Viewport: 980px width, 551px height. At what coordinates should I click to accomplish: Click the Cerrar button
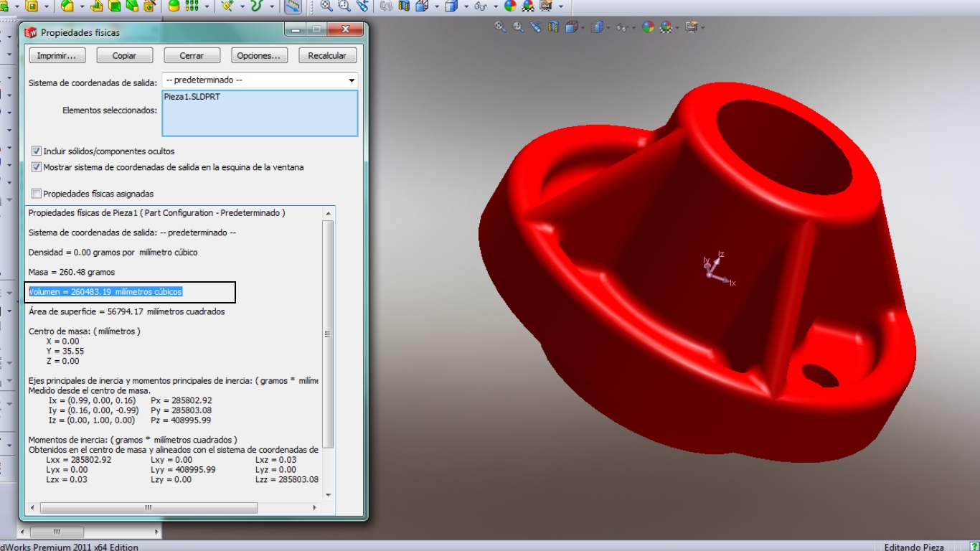coord(192,55)
